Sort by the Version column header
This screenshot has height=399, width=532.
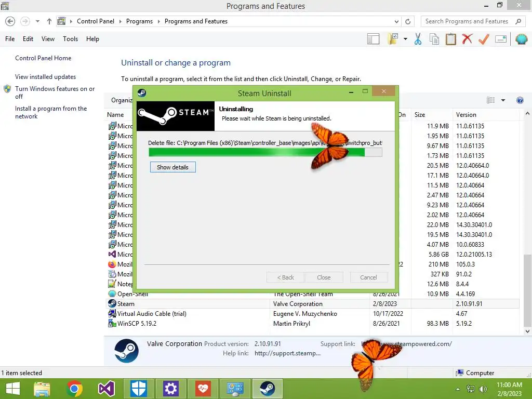tap(486, 115)
